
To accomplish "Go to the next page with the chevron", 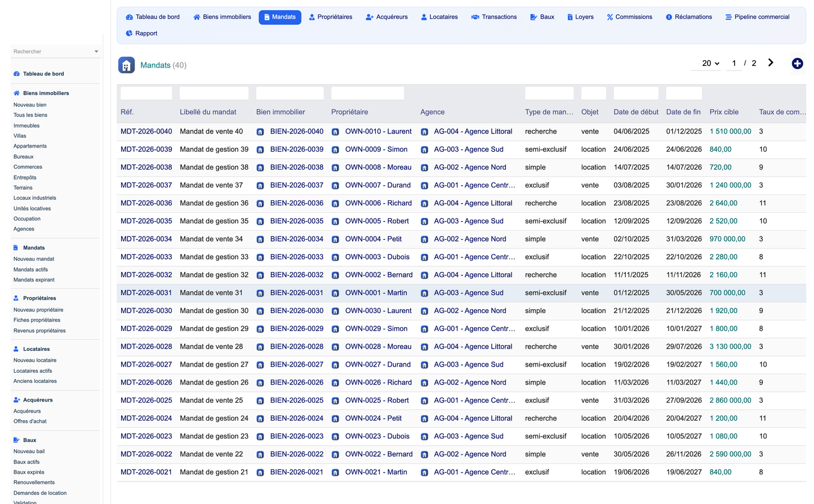I will (x=771, y=63).
